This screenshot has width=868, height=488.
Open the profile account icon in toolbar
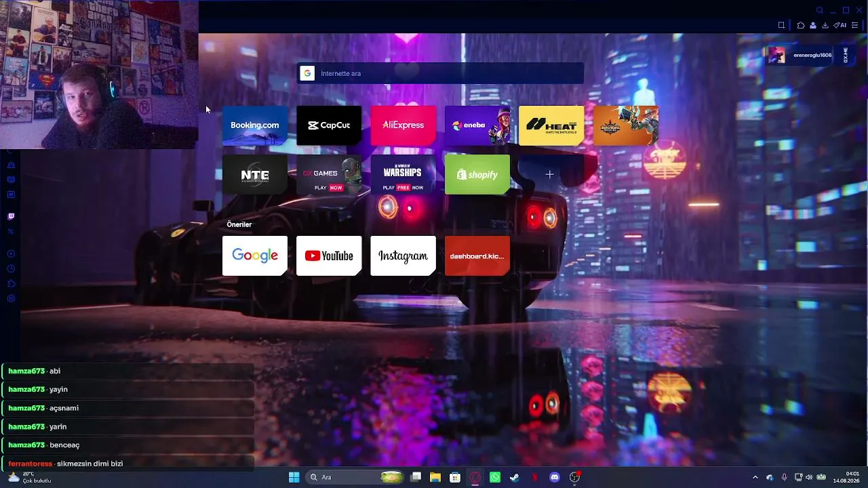tap(813, 25)
